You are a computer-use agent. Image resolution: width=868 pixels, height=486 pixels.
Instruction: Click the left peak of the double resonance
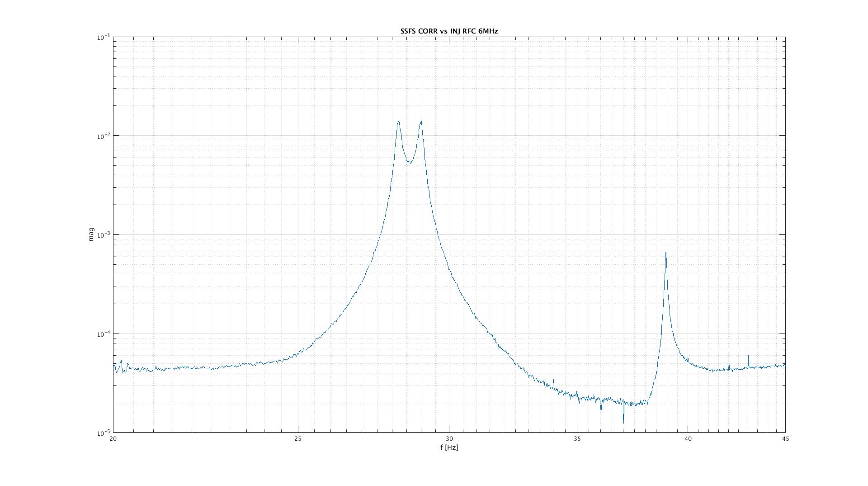tap(398, 121)
